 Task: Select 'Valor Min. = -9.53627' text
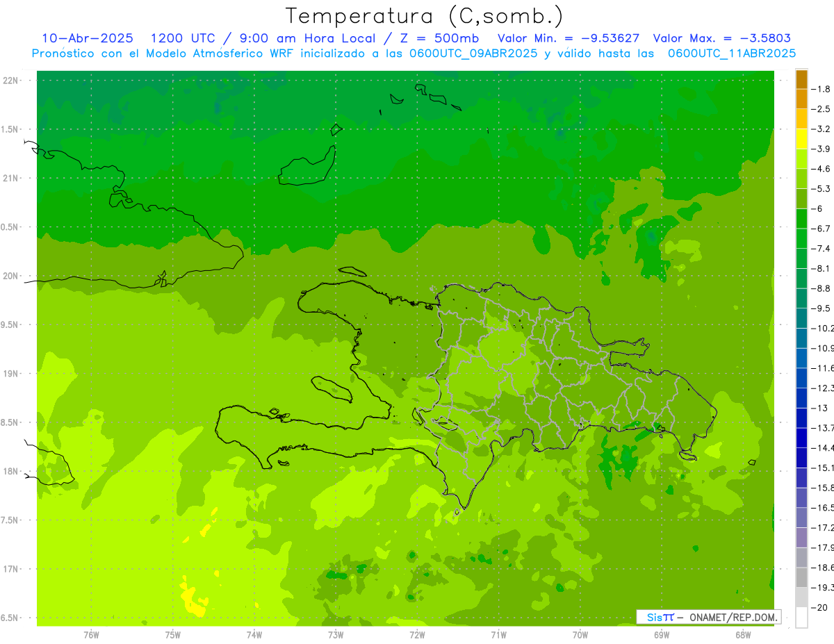click(x=569, y=38)
